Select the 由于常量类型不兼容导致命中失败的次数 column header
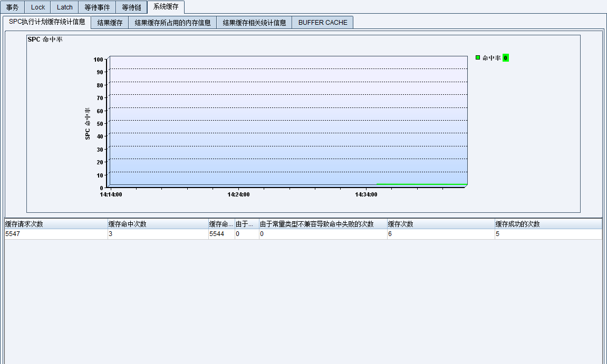Image resolution: width=607 pixels, height=364 pixels. (323, 224)
